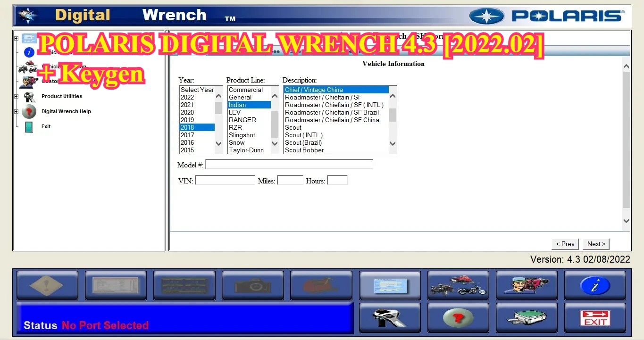Click the question mark icon beside Digital Wrench Help
The width and height of the screenshot is (644, 340).
click(x=29, y=112)
